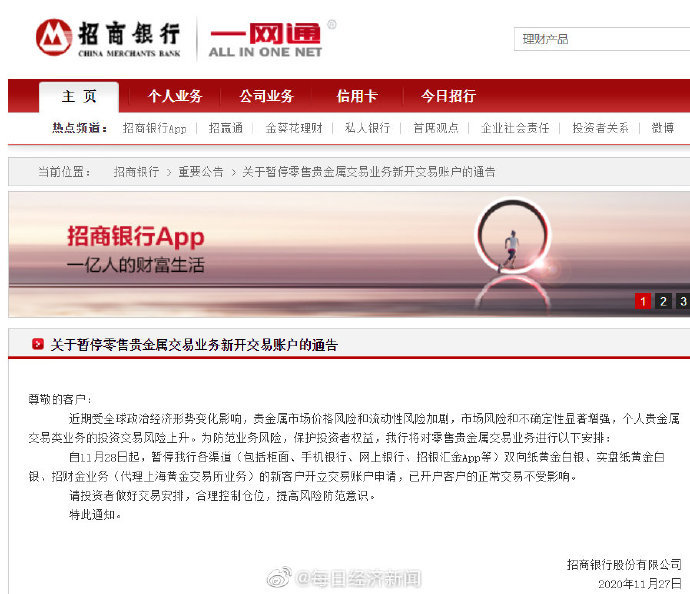Click the search field reading 理财产品
This screenshot has width=690, height=594.
pyautogui.click(x=602, y=39)
